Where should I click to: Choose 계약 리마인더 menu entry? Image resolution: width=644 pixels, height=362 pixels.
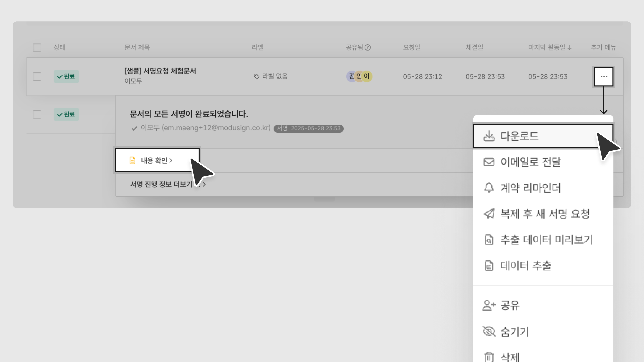click(530, 188)
